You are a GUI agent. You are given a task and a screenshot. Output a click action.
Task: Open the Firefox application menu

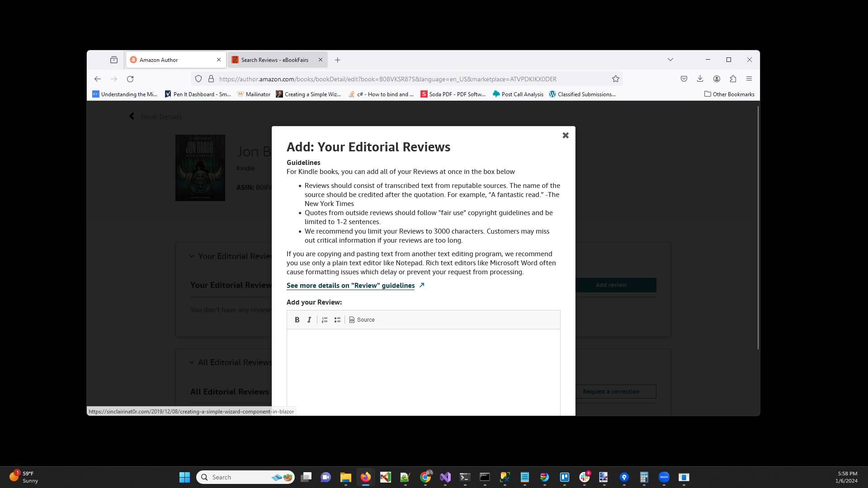click(x=749, y=79)
